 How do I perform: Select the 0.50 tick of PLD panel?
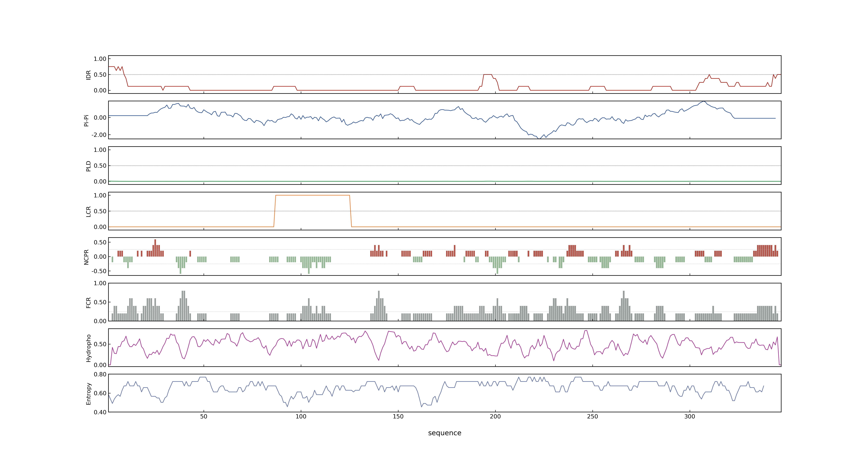pos(100,166)
